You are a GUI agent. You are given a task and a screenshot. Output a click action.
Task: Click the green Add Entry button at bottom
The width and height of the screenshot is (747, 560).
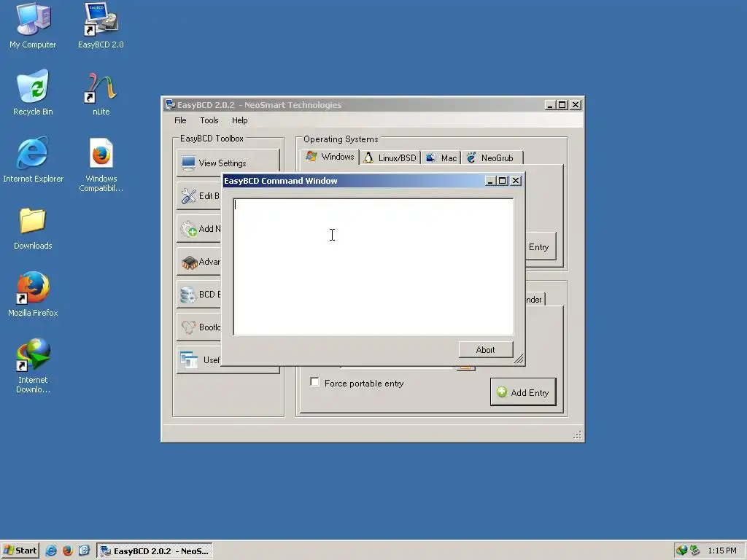coord(523,392)
